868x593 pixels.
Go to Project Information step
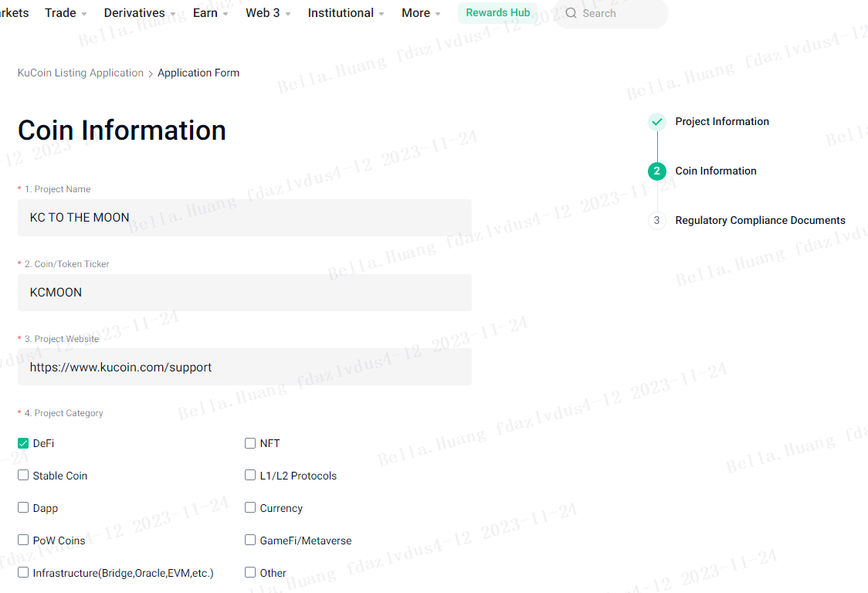722,122
